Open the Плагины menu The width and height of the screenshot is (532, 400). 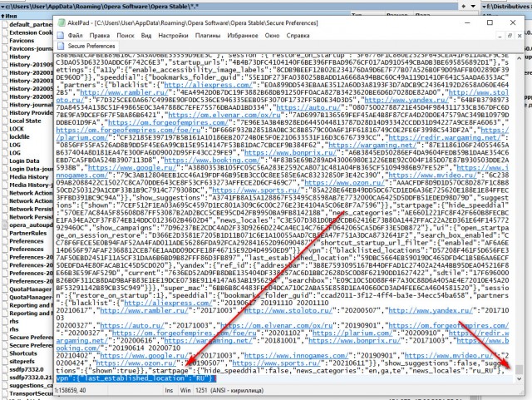click(x=208, y=35)
